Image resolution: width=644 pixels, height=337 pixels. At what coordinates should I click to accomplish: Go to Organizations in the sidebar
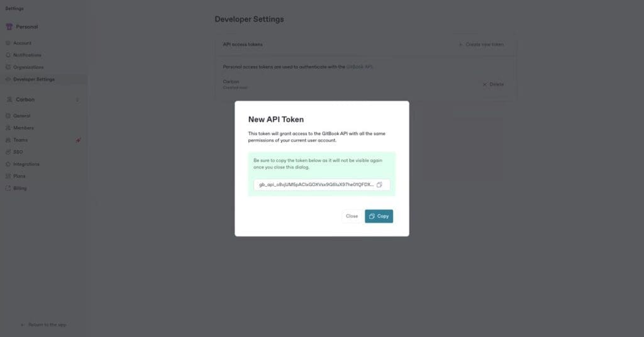(x=28, y=67)
